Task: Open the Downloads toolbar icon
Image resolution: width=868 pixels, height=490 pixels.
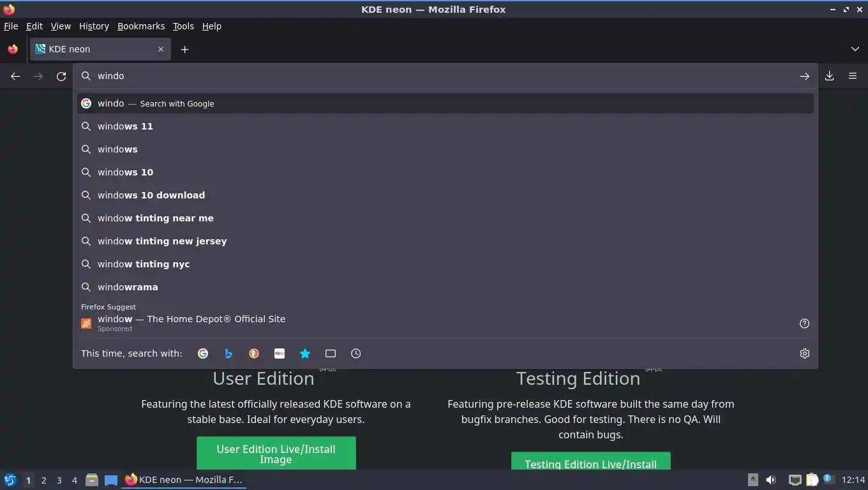Action: pos(830,76)
